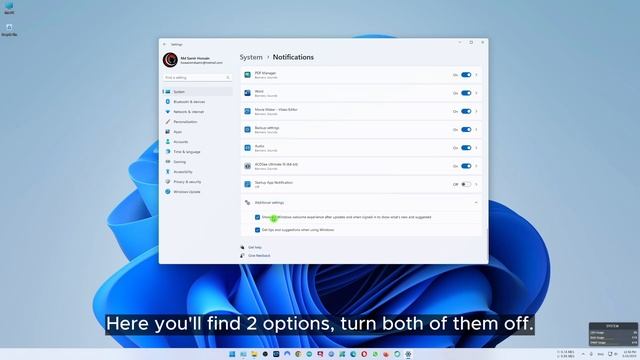This screenshot has height=360, width=640.
Task: Click the Word app icon in notifications list
Action: pos(247,93)
